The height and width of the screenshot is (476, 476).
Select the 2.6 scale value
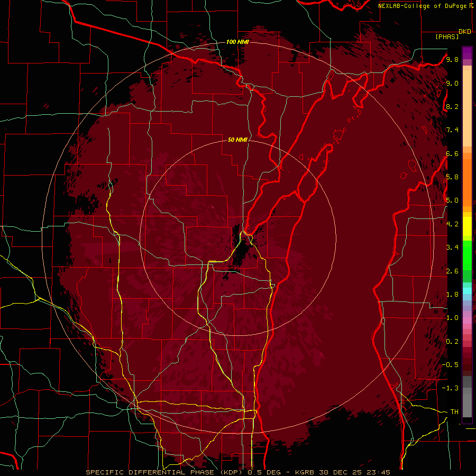tap(452, 271)
